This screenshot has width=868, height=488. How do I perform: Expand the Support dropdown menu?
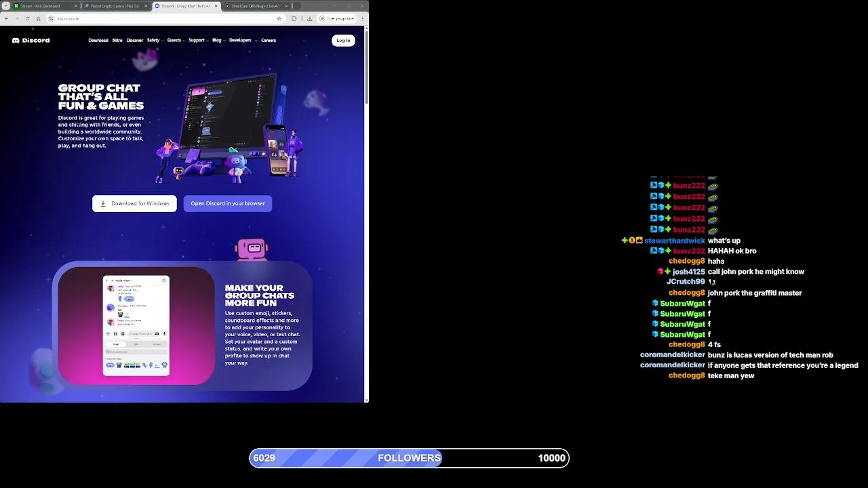199,40
